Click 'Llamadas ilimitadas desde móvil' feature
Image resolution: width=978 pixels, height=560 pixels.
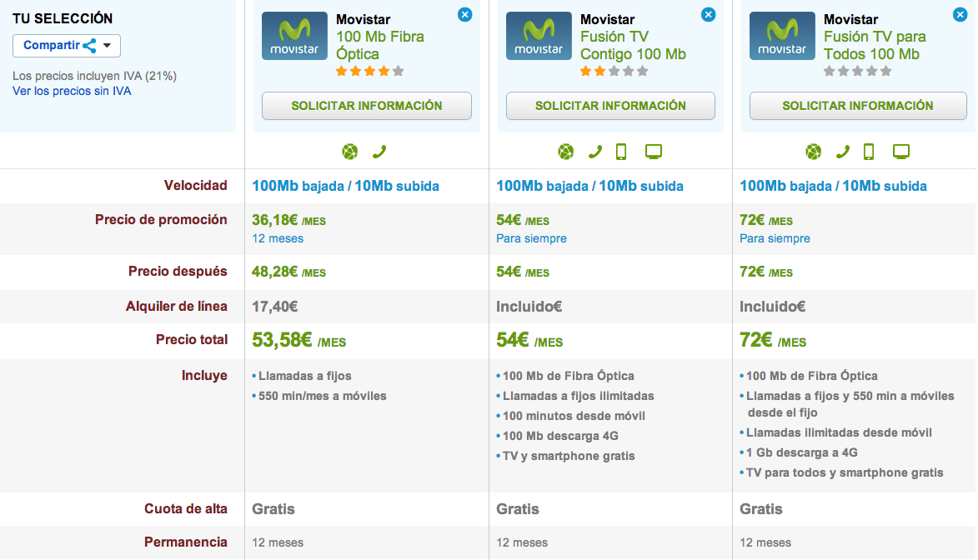tap(839, 432)
